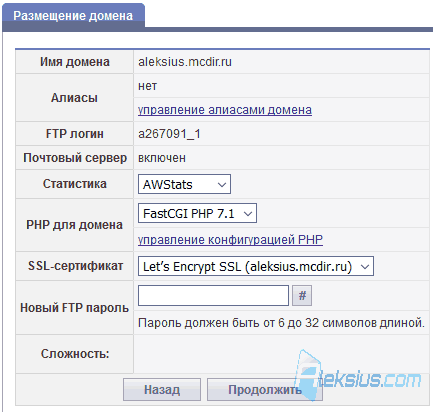
Task: Switch to the Размещение домена tab
Action: click(x=73, y=16)
